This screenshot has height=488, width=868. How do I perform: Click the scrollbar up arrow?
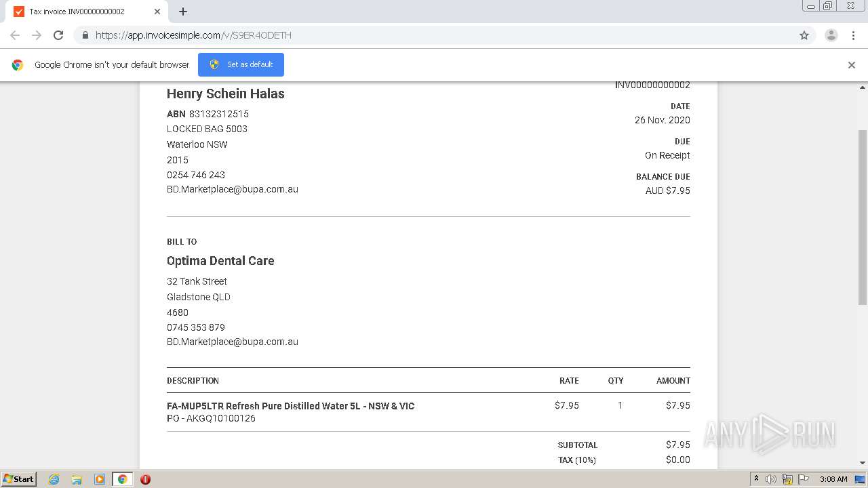[x=863, y=87]
